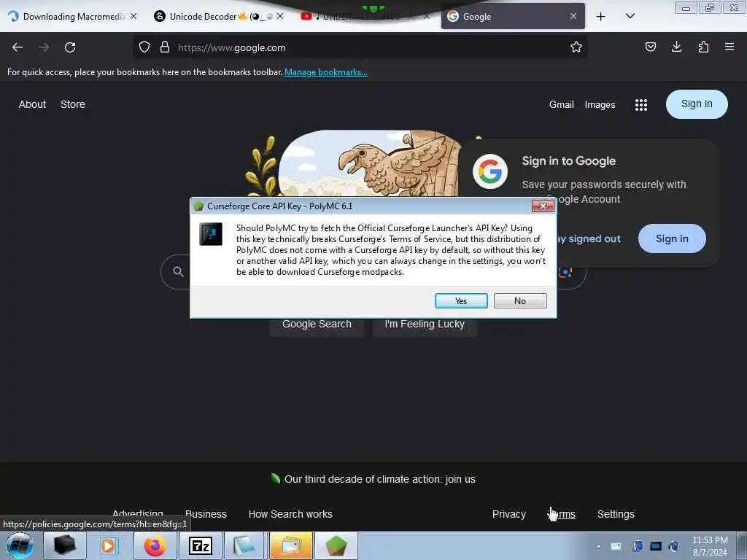
Task: Click the Google Search button
Action: [x=317, y=324]
